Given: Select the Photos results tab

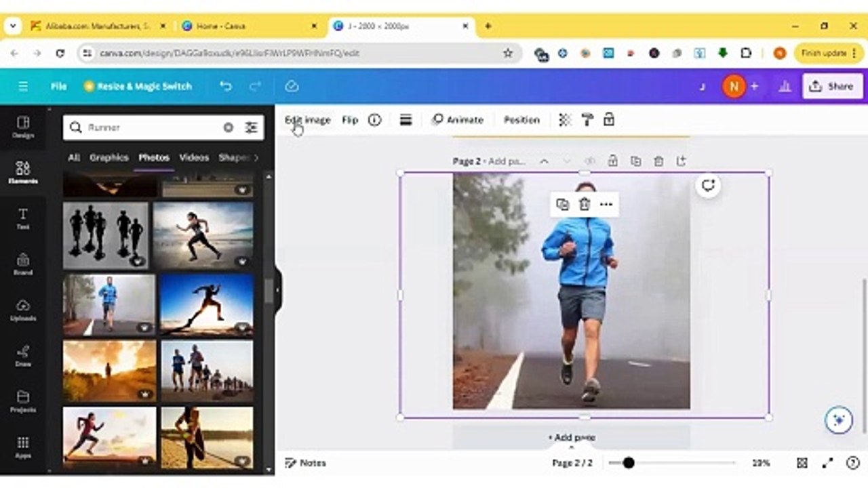Looking at the screenshot, I should [x=154, y=157].
